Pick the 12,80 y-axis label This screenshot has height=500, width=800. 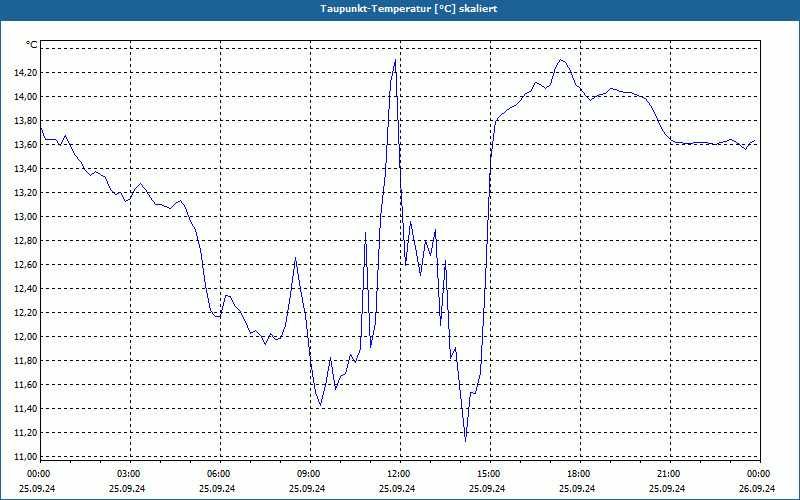[x=25, y=240]
